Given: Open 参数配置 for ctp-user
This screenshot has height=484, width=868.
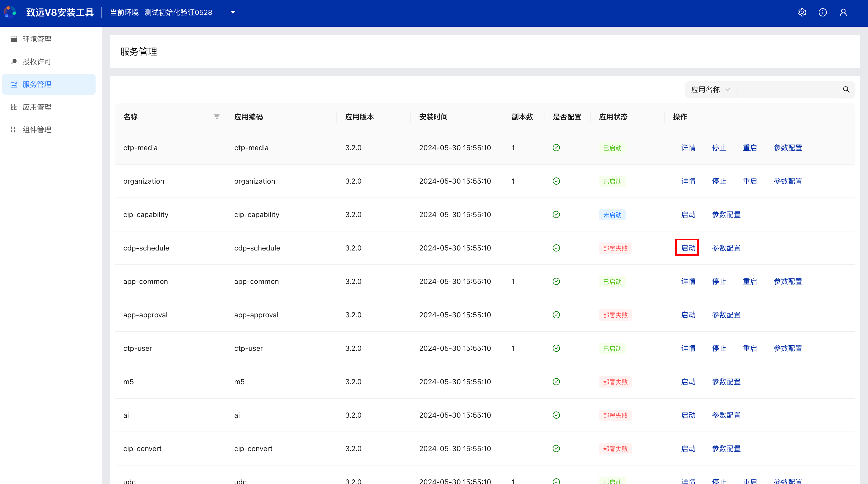Looking at the screenshot, I should coord(788,348).
